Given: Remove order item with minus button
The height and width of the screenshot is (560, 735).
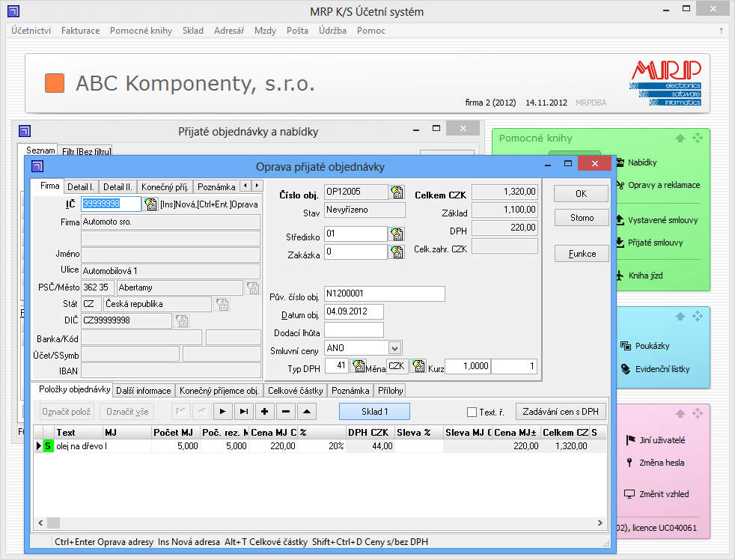Looking at the screenshot, I should (286, 411).
